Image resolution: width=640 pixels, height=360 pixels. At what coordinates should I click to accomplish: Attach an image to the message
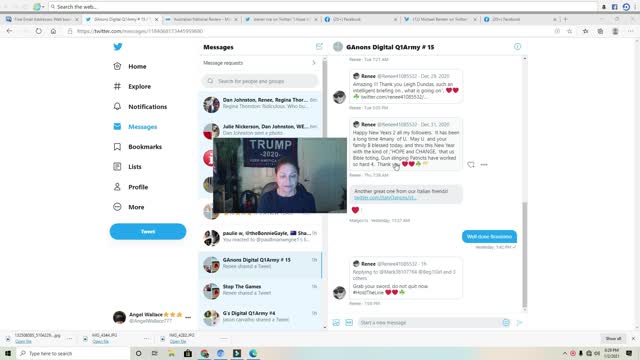point(336,322)
